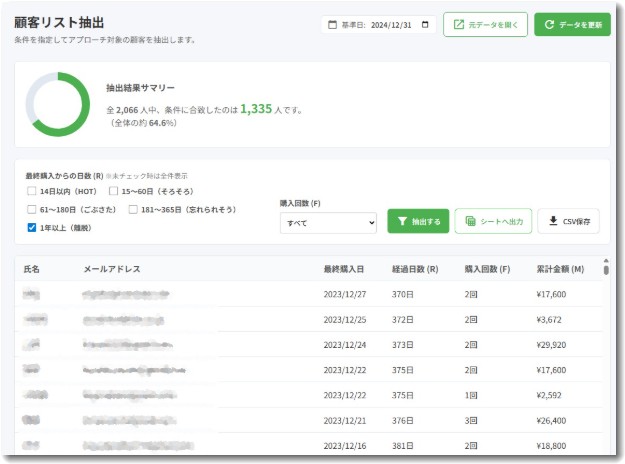Click the 購入回数 (F) column header
Screen dimensions: 625x464
(x=487, y=269)
